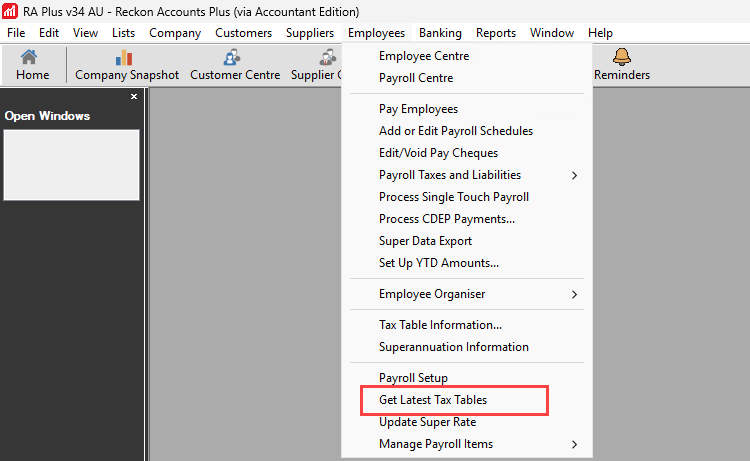Select Payroll Centre menu entry

click(x=467, y=78)
